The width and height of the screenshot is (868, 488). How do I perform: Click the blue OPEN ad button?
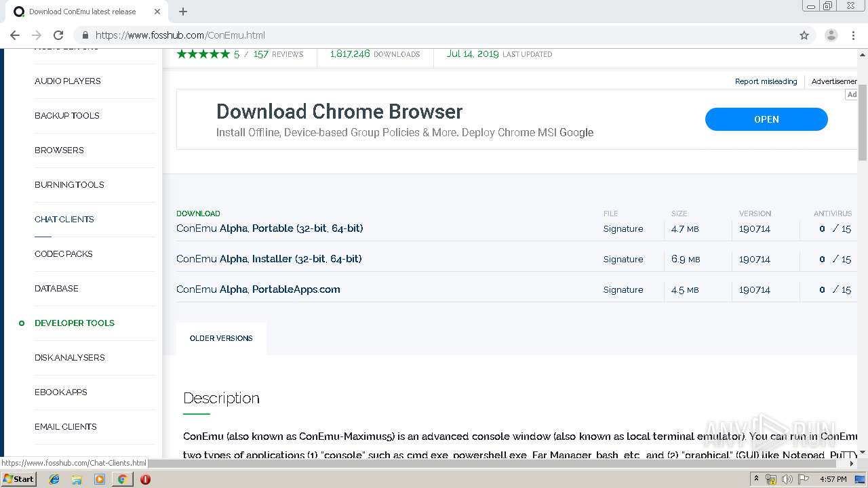click(766, 119)
